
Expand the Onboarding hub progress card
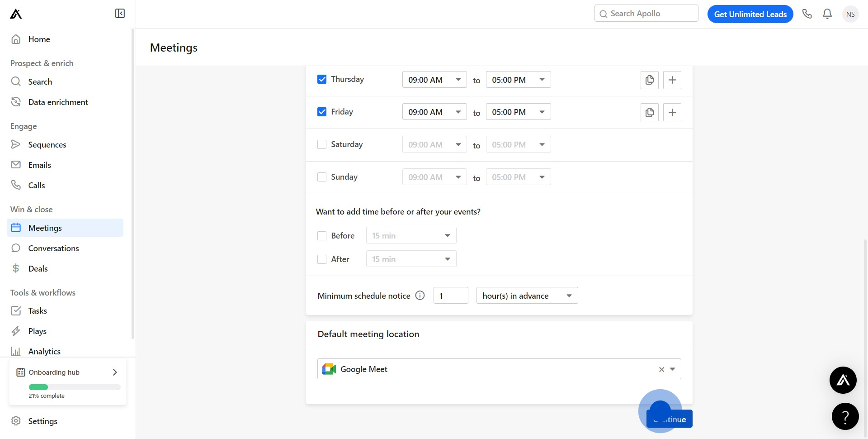[x=115, y=372]
